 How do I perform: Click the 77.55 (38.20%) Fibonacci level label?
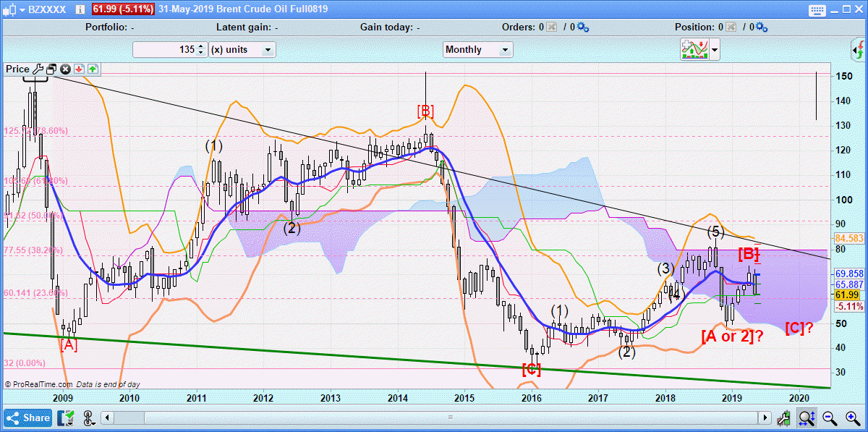coord(33,250)
